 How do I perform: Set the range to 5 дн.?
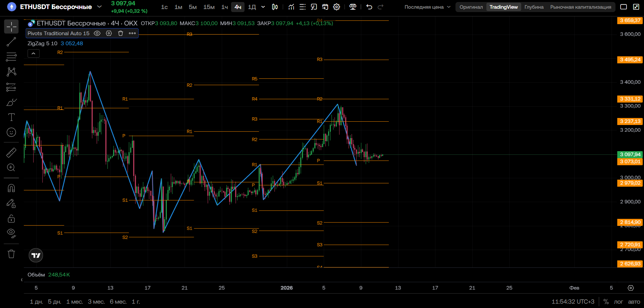[54, 302]
